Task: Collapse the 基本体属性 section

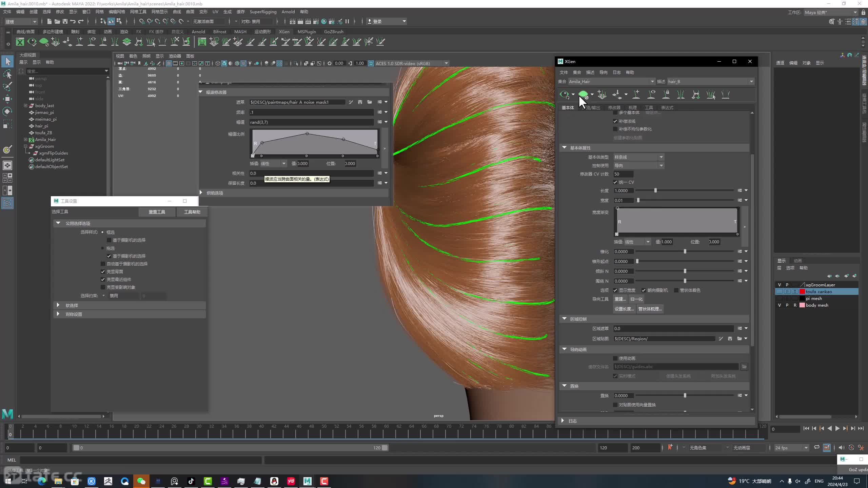Action: [564, 147]
